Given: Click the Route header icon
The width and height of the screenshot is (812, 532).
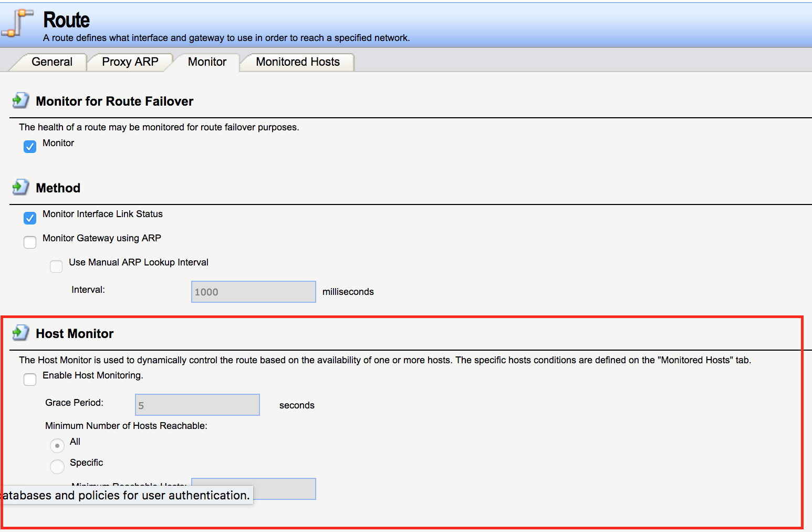Looking at the screenshot, I should pyautogui.click(x=17, y=23).
